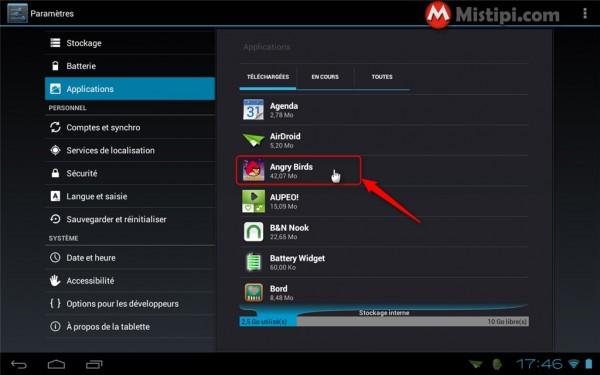Image resolution: width=600 pixels, height=375 pixels.
Task: Select the Agenda app name
Action: pos(284,106)
